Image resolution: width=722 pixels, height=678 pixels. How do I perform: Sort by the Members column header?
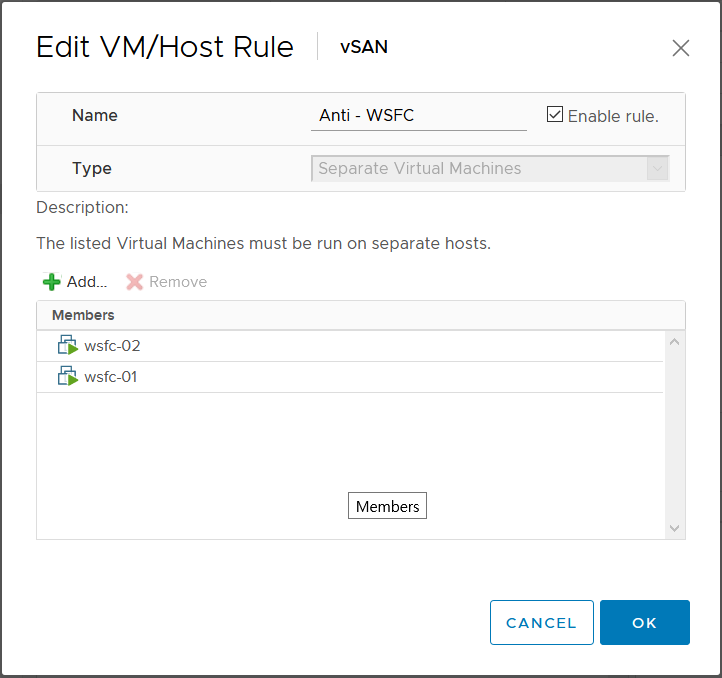point(83,315)
